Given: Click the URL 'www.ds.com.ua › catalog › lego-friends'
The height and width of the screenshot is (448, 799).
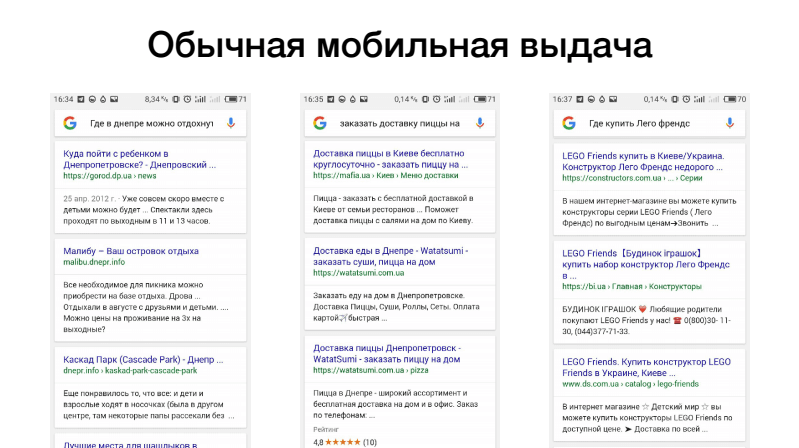Looking at the screenshot, I should pyautogui.click(x=630, y=384).
